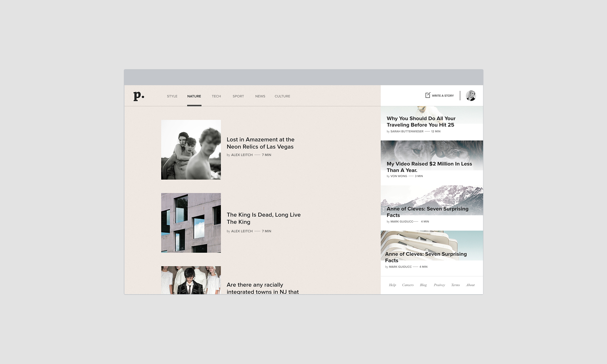The width and height of the screenshot is (607, 364).
Task: Go to the Sport tab
Action: [238, 96]
